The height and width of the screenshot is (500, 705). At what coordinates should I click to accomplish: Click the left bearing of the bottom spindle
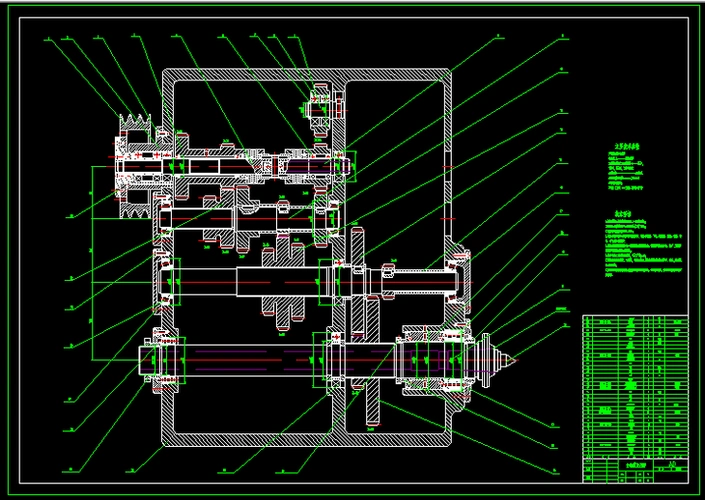tap(166, 358)
